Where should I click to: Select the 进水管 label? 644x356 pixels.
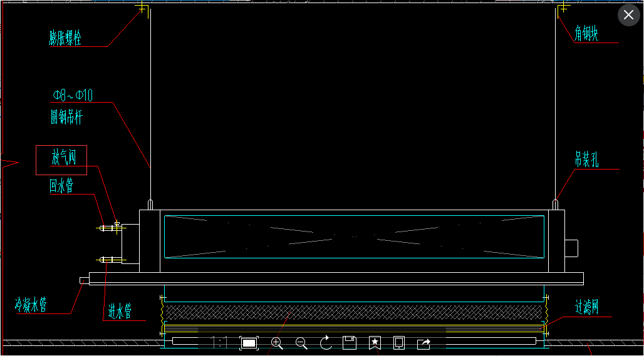click(120, 312)
